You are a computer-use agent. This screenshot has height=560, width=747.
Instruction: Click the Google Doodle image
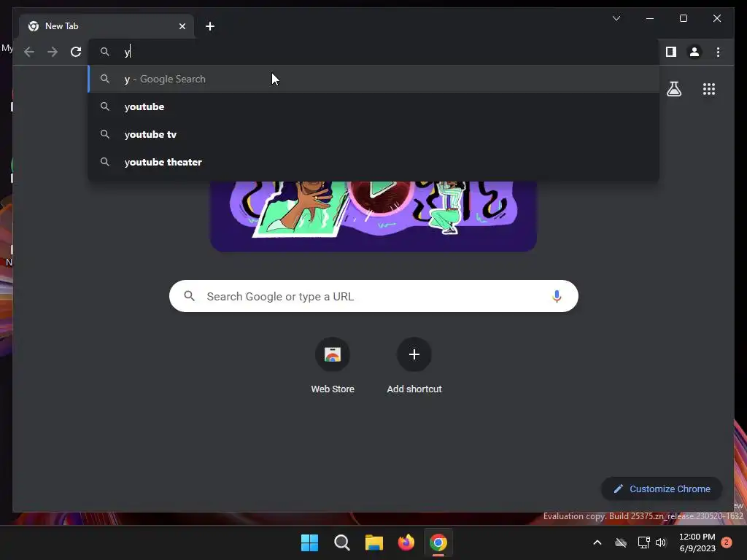tap(373, 216)
